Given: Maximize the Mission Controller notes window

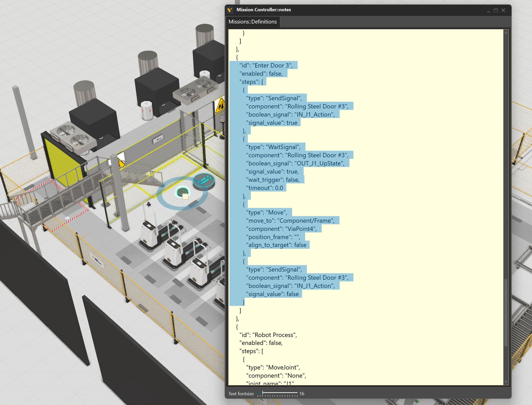Looking at the screenshot, I should [496, 10].
